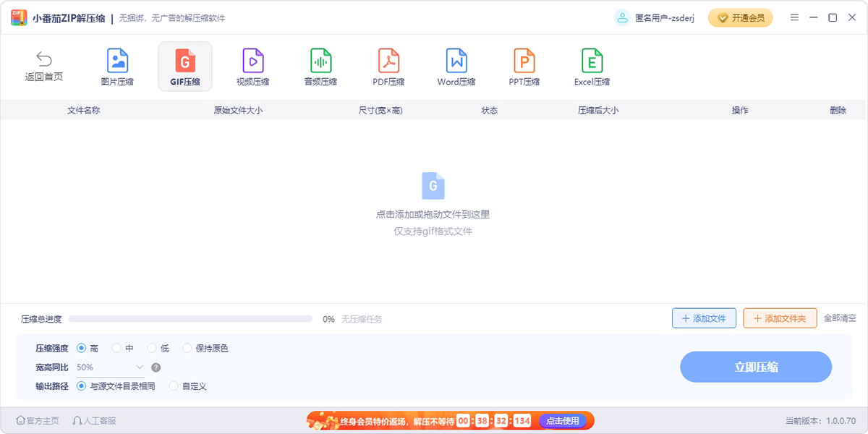868x434 pixels.
Task: Click the 状态 column header
Action: [490, 111]
